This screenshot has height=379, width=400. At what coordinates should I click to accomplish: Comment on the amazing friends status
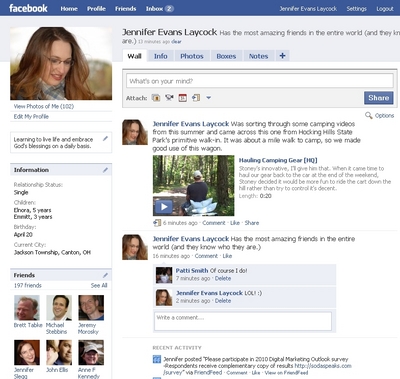click(x=206, y=256)
